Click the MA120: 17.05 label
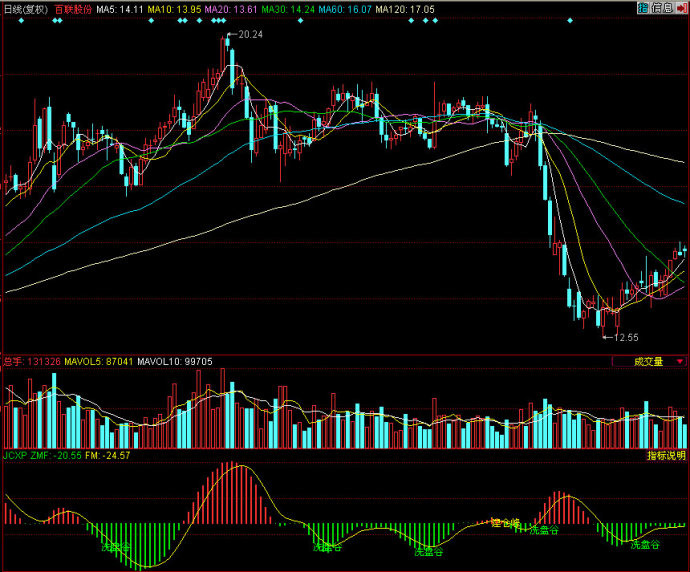690x572 pixels. 405,9
